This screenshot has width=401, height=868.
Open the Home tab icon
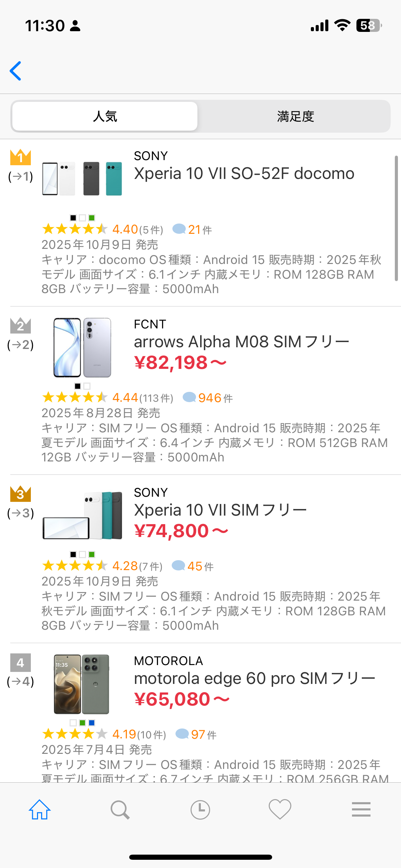[40, 810]
